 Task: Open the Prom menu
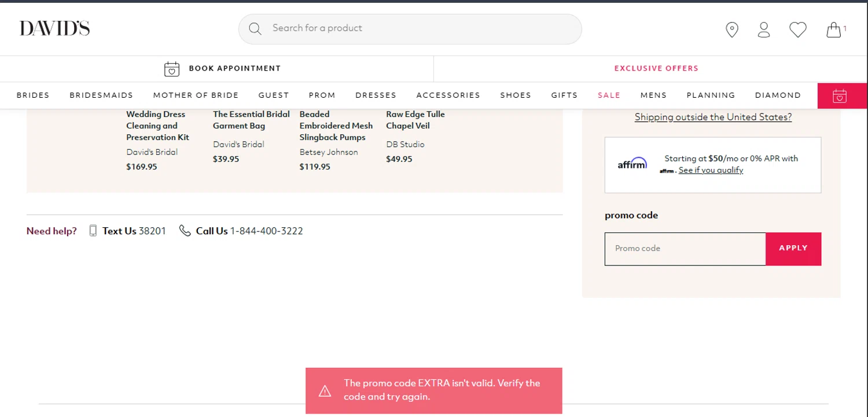pos(322,95)
